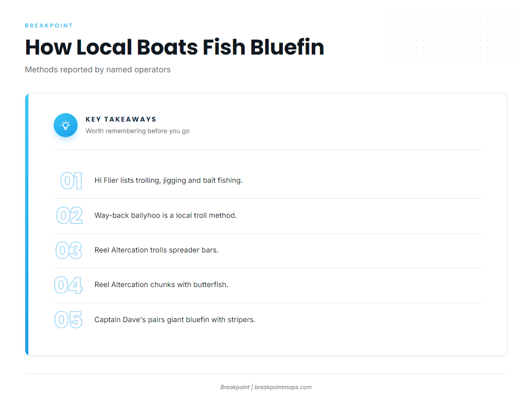
Task: Select the heading "How Local Boats Fish Bluefin"
Action: click(x=175, y=47)
